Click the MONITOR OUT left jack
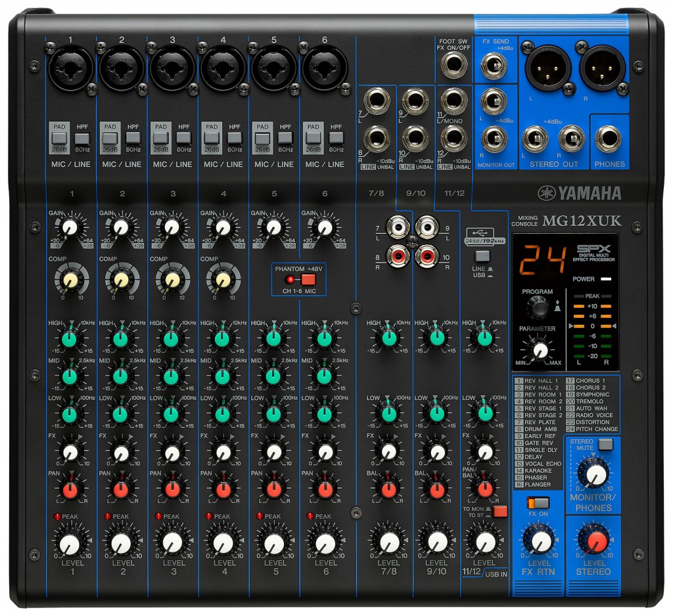673x616 pixels. pyautogui.click(x=494, y=101)
